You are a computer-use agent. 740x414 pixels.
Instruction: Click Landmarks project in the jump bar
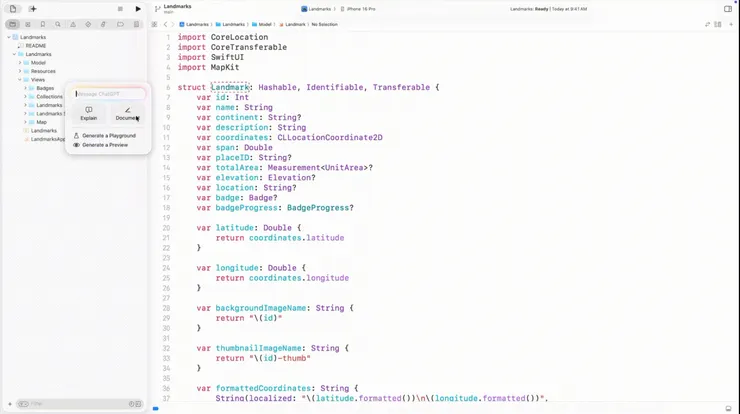pos(194,24)
